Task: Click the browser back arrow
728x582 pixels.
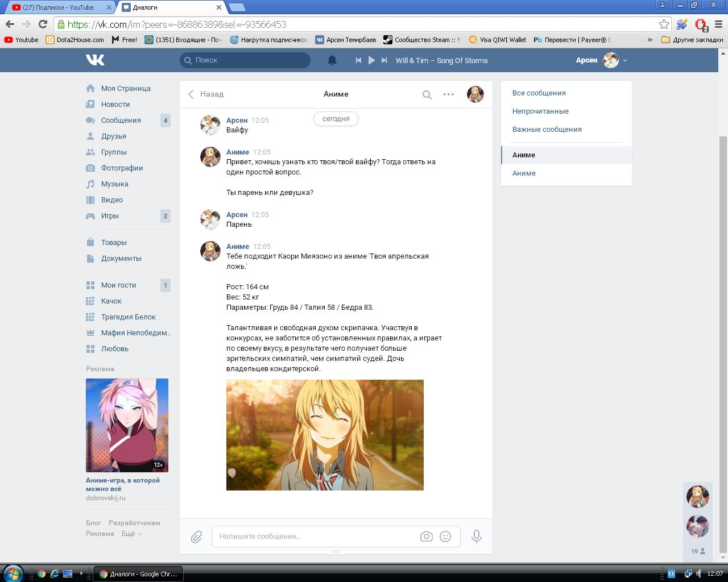Action: (x=10, y=24)
